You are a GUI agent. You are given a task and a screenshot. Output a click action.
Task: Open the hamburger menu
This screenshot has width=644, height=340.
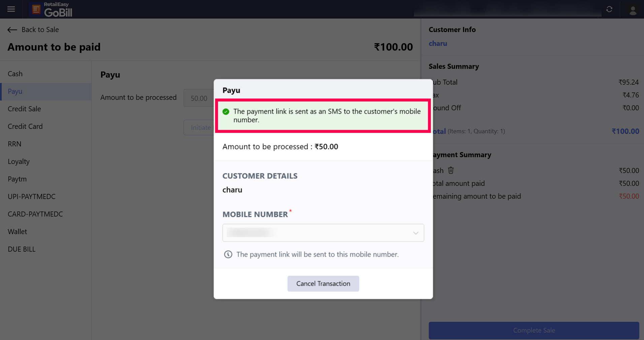coord(11,9)
